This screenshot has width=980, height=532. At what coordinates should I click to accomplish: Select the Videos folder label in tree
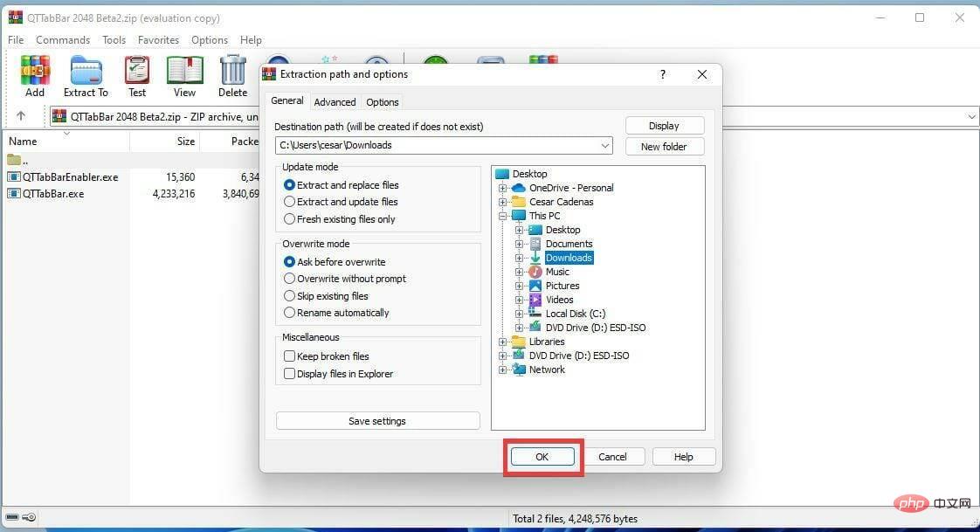click(x=559, y=300)
